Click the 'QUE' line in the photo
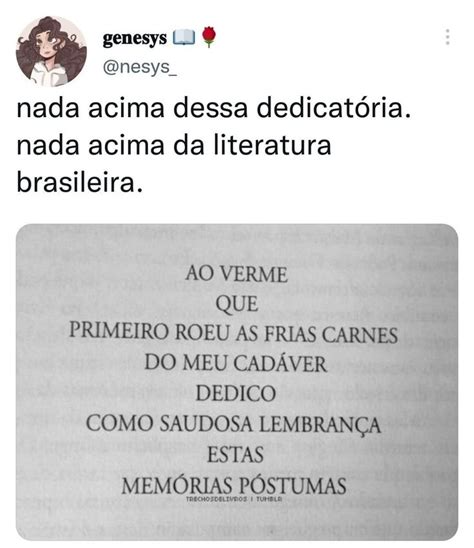474x548 pixels. [237, 304]
